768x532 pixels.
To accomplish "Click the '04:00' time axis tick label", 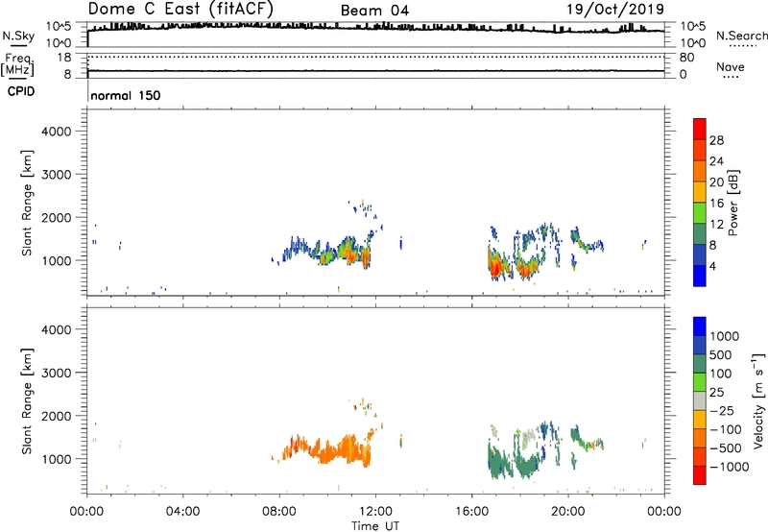I will click(x=182, y=512).
